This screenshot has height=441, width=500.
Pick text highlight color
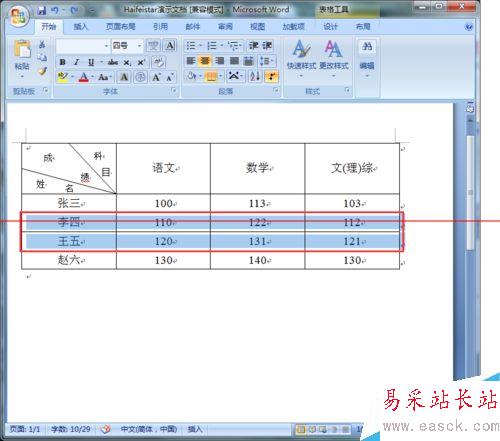tap(62, 77)
